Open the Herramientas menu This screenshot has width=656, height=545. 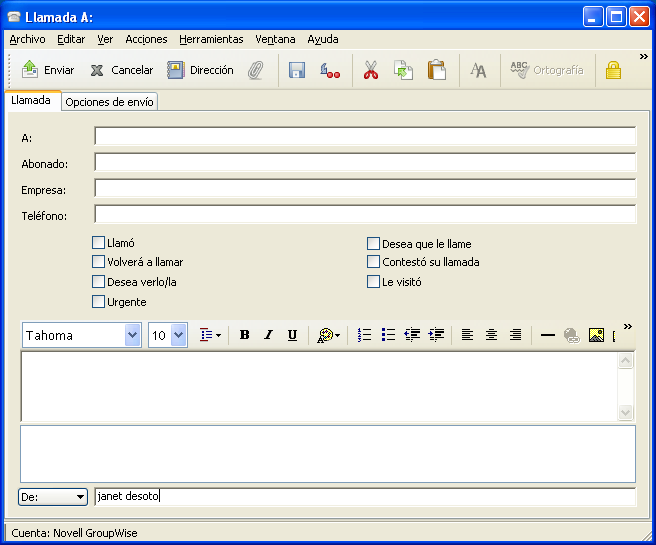tap(211, 39)
